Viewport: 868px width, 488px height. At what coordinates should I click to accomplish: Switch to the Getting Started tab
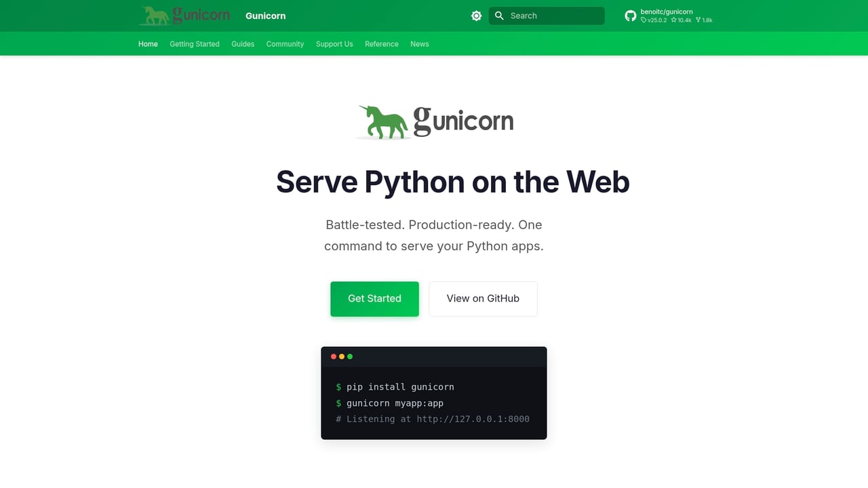pos(195,43)
